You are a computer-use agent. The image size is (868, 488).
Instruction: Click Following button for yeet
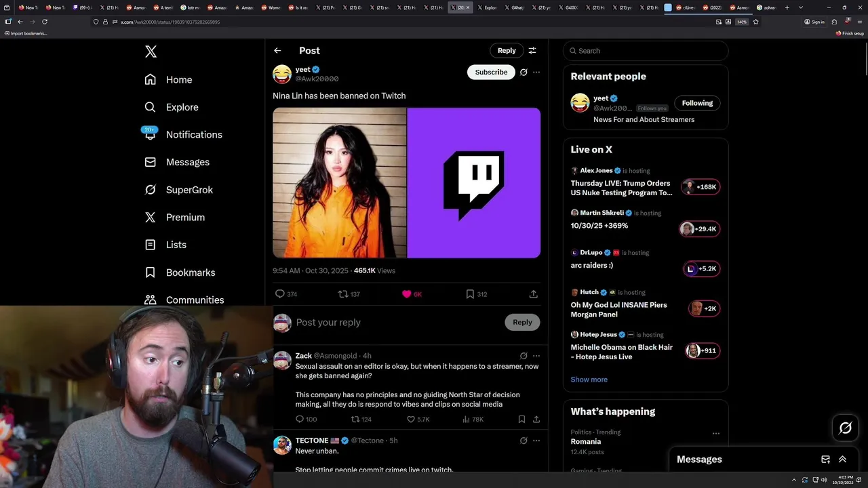pos(697,103)
